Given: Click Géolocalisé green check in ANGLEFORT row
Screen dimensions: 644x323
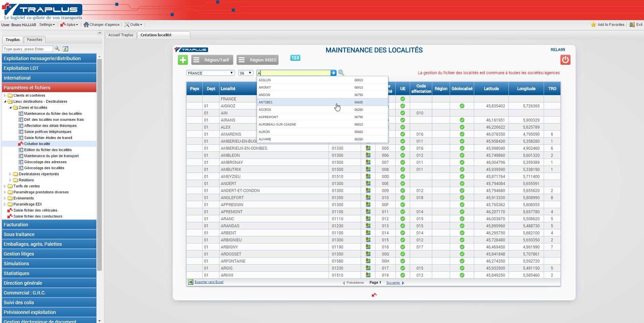Looking at the screenshot, I should pyautogui.click(x=462, y=197).
